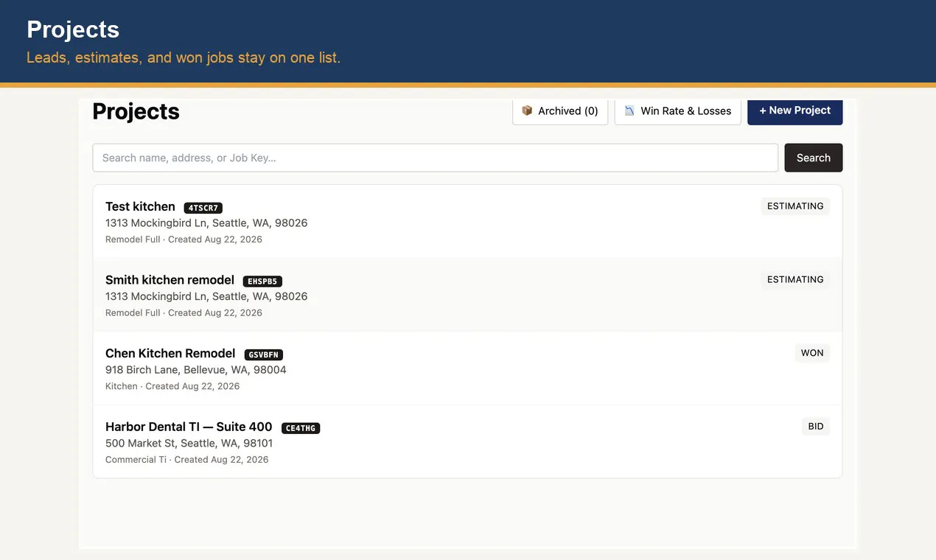Screen dimensions: 936x560
Task: Open the Win Rate & Losses report
Action: [x=678, y=111]
